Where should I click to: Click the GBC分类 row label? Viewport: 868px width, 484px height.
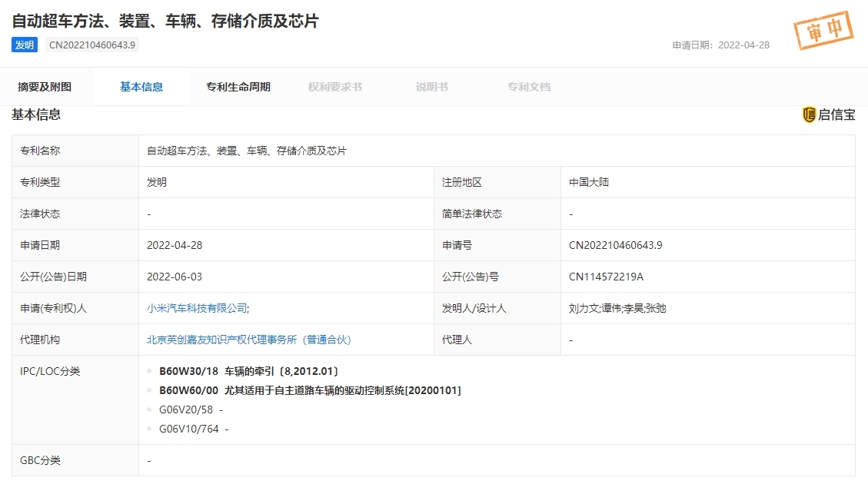click(x=40, y=460)
